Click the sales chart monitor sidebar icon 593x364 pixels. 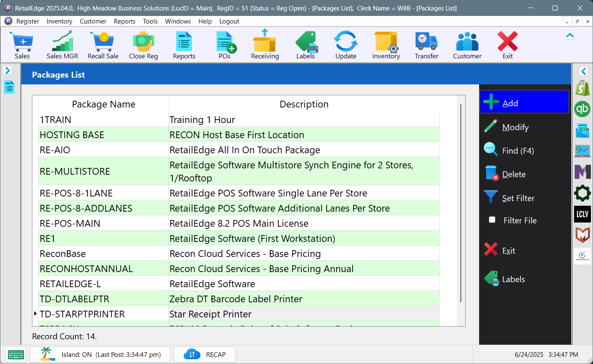pos(582,151)
